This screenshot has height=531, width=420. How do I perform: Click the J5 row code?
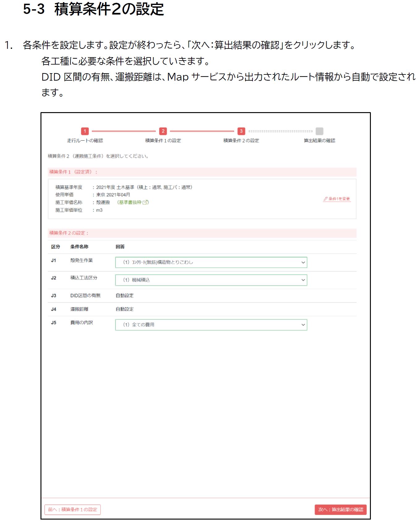pyautogui.click(x=54, y=322)
